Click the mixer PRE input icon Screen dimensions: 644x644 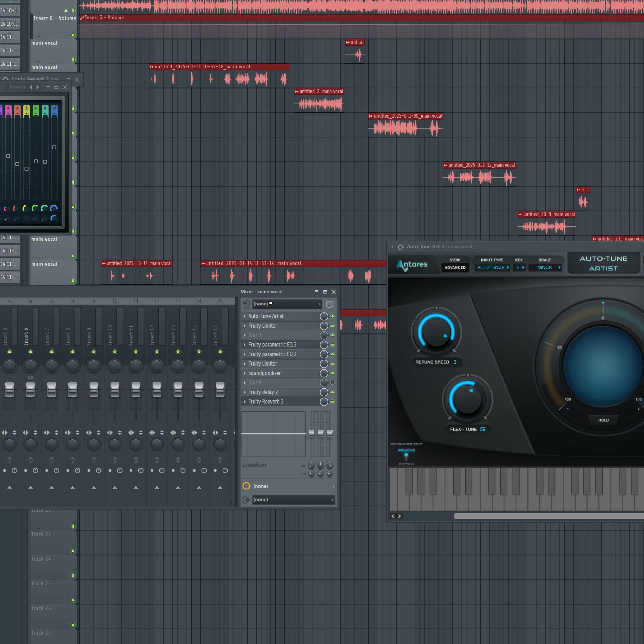click(246, 304)
